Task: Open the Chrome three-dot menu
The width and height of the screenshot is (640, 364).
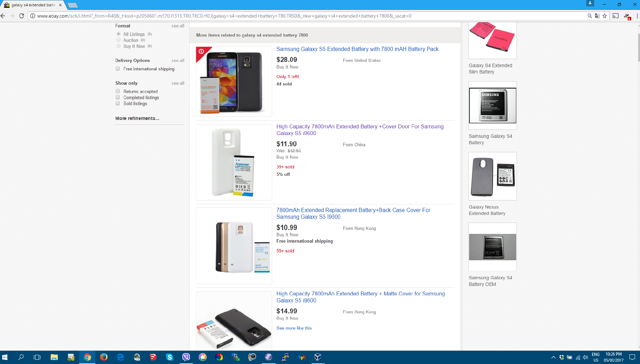Action: tap(637, 16)
